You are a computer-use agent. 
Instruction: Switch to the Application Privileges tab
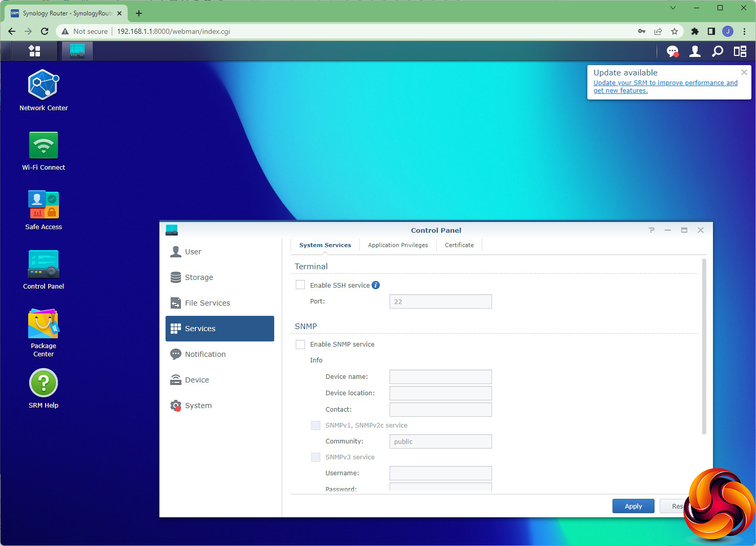(398, 245)
